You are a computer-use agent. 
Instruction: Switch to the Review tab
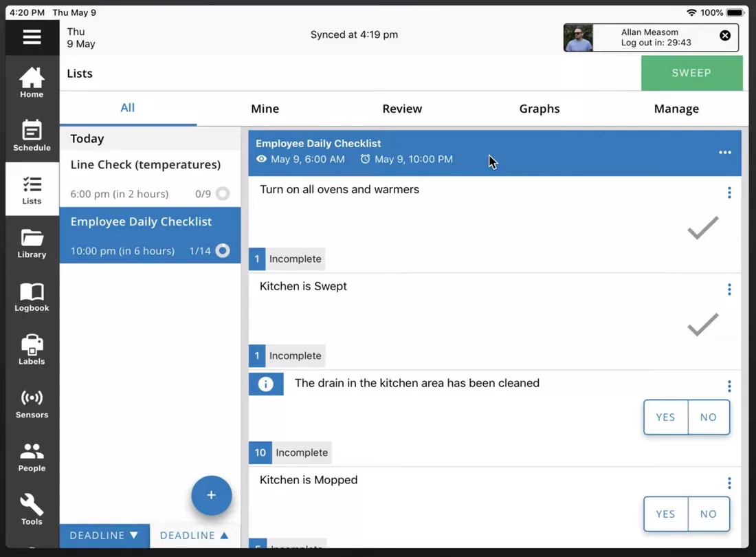click(402, 109)
